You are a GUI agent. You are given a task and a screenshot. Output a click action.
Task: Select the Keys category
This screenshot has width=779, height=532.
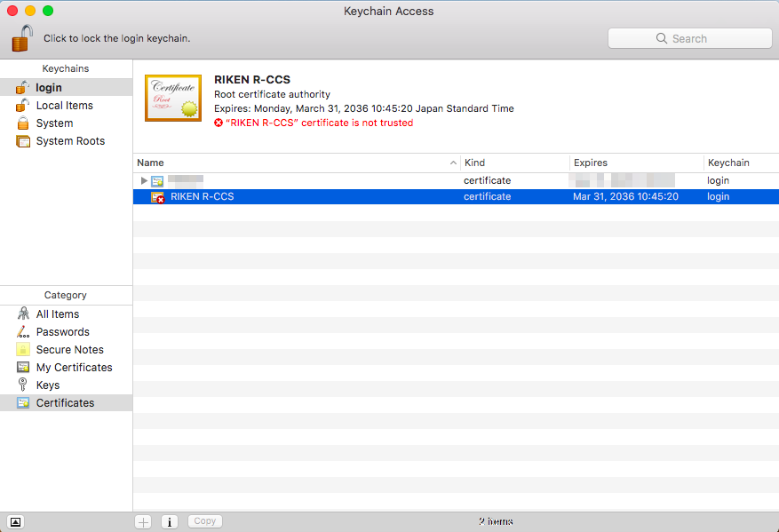pyautogui.click(x=48, y=385)
